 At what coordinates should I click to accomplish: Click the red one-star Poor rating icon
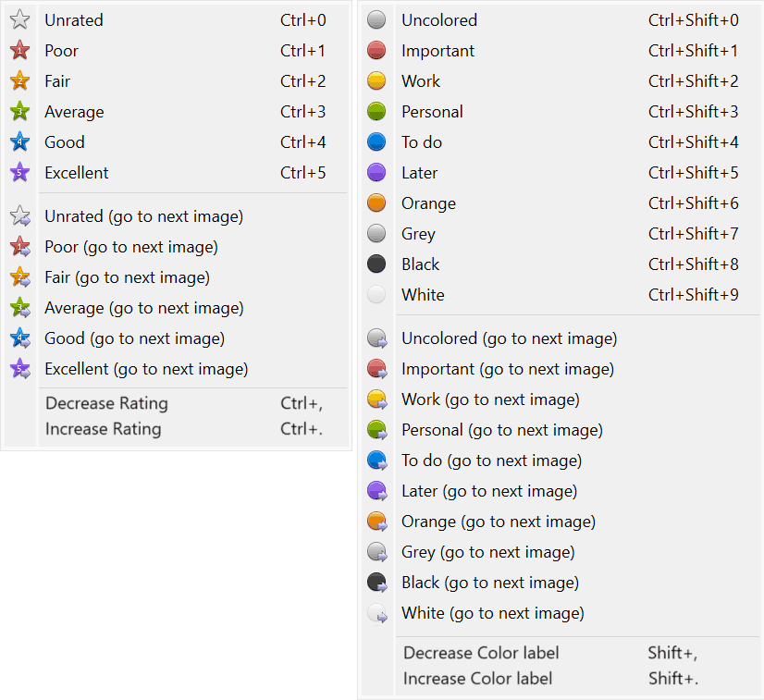[x=19, y=51]
